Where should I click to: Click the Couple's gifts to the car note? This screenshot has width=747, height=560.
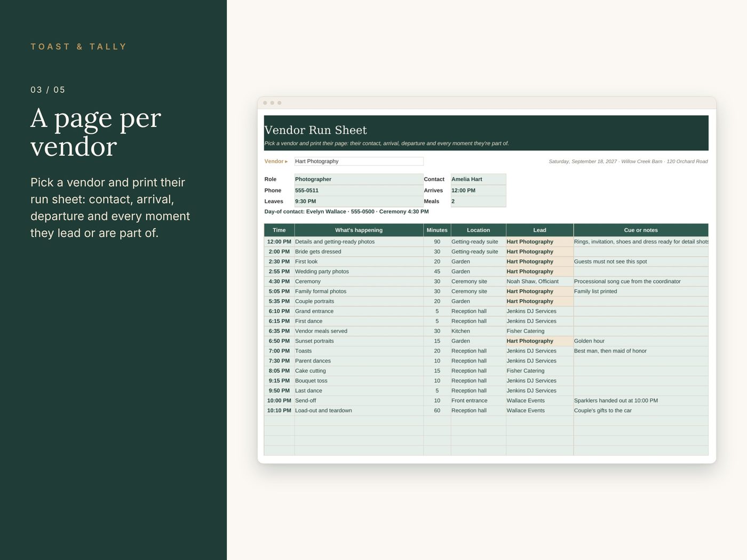point(641,411)
